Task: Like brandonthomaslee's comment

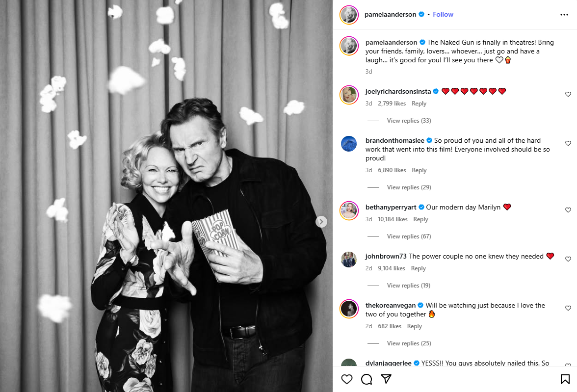Action: 568,143
